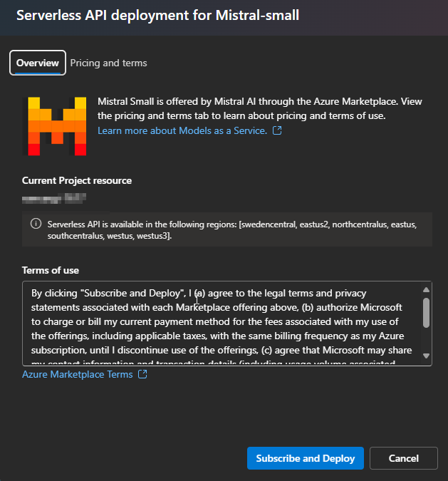Click external-link icon next to Azure Marketplace Terms
This screenshot has width=448, height=481.
(x=142, y=374)
